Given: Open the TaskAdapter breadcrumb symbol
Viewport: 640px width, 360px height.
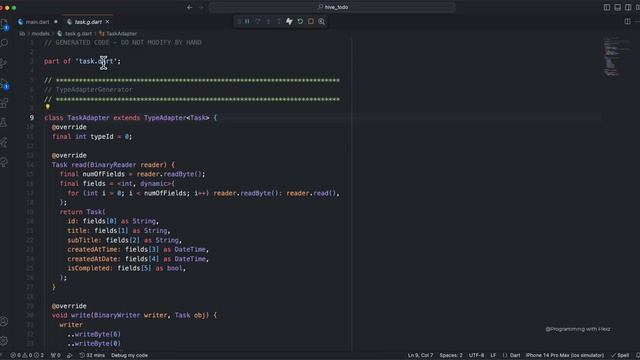Looking at the screenshot, I should coord(118,34).
